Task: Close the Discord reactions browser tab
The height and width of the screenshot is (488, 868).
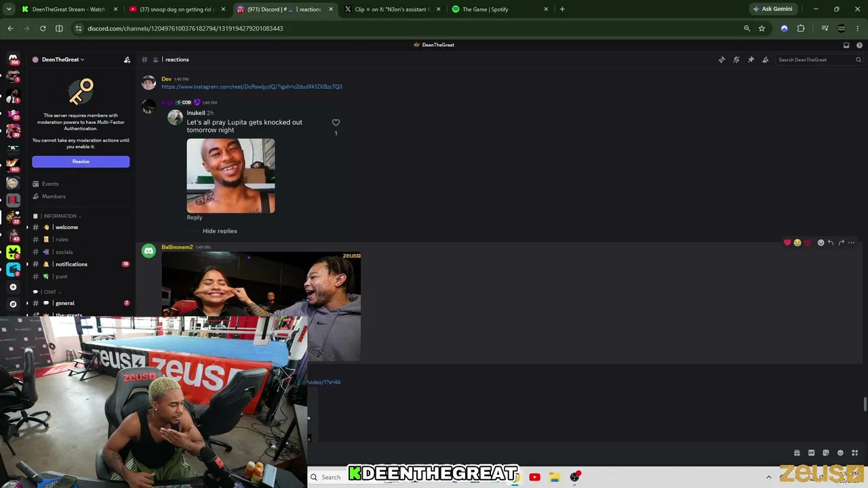Action: (331, 9)
